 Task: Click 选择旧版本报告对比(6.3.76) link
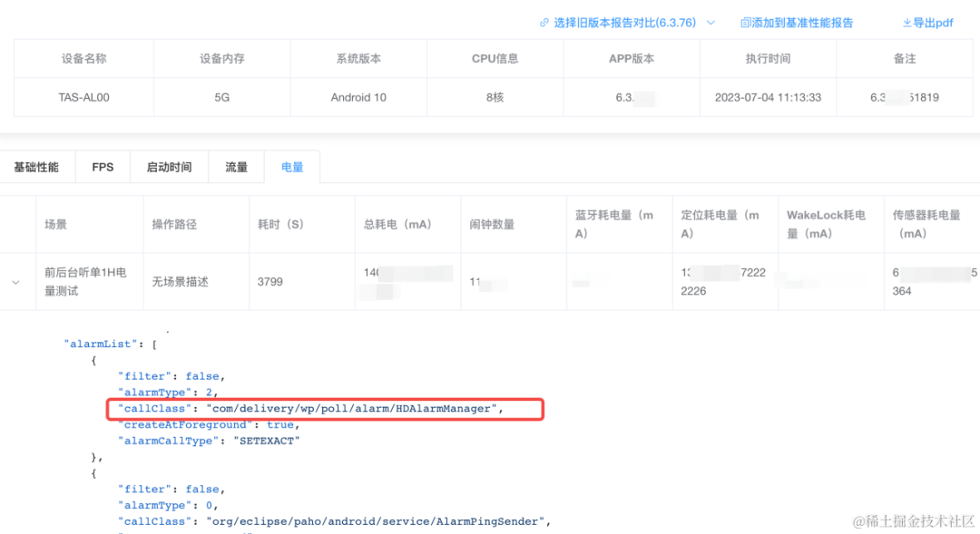click(x=624, y=23)
